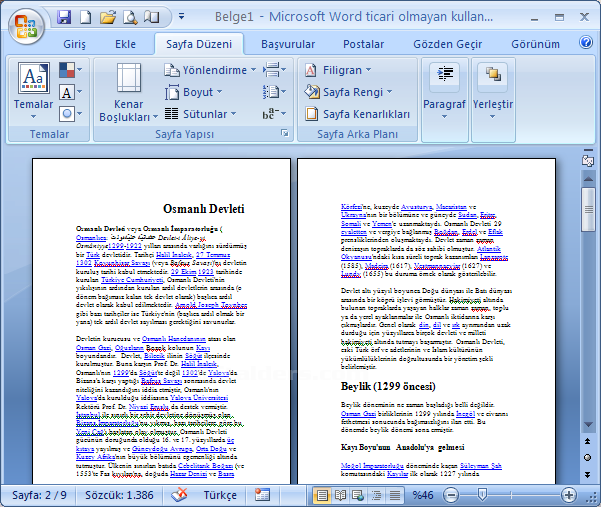The height and width of the screenshot is (507, 601).
Task: Expand the Yerleştir arrange group
Action: pos(493,100)
